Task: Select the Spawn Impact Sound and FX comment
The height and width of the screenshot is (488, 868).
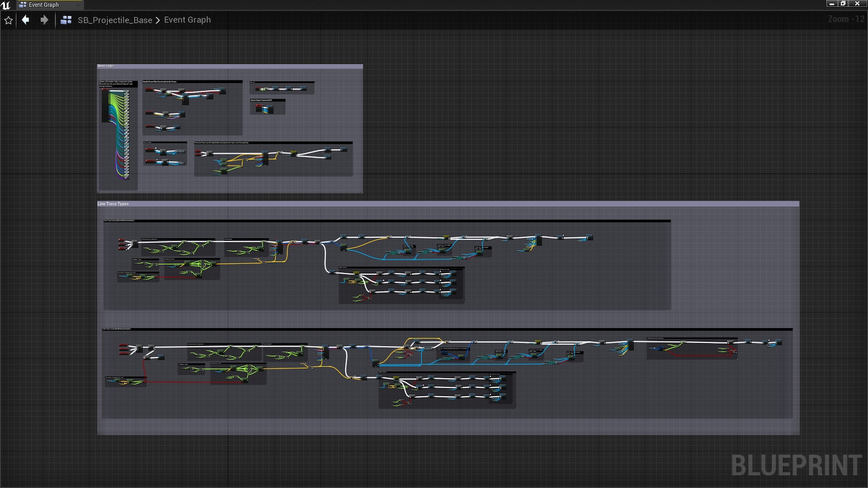Action: pos(261,100)
